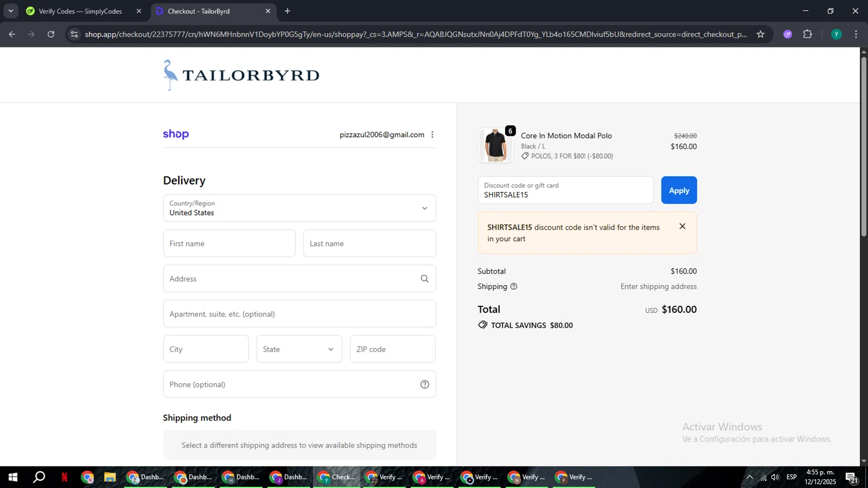This screenshot has height=488, width=868.
Task: Open the taskbar clock and date
Action: pos(820,477)
